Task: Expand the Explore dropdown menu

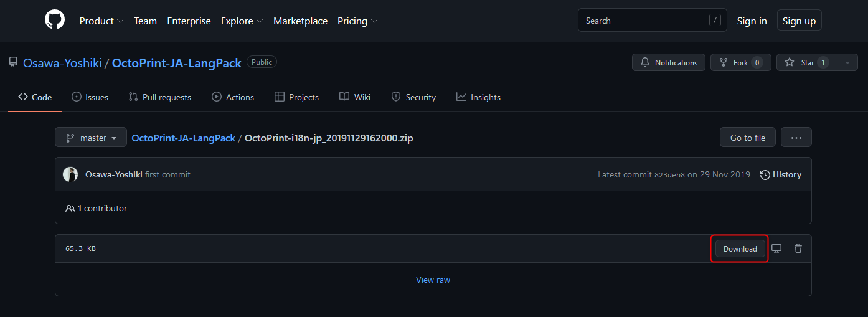Action: pos(242,21)
